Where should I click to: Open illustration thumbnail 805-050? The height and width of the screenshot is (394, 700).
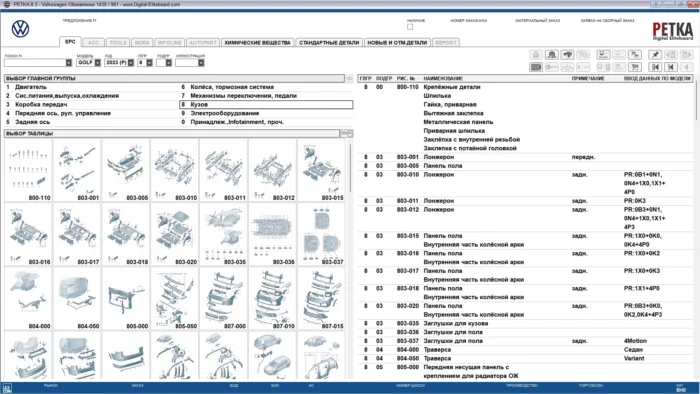tap(175, 299)
